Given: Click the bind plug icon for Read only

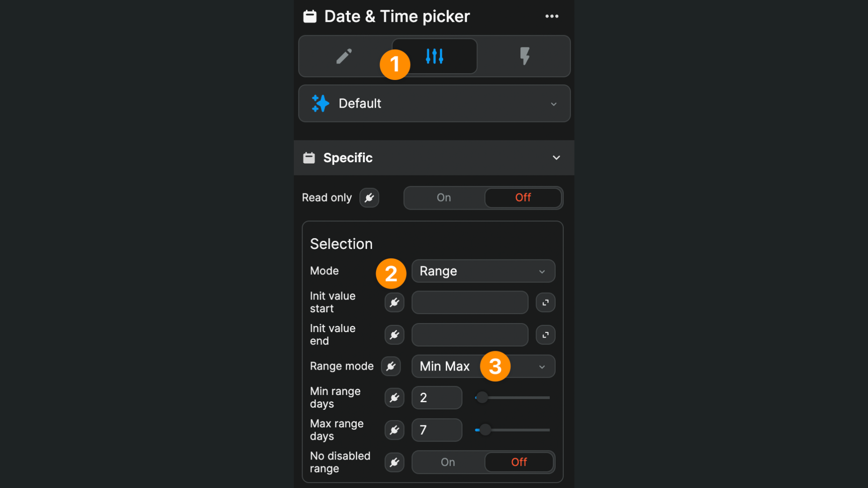Looking at the screenshot, I should pyautogui.click(x=369, y=198).
